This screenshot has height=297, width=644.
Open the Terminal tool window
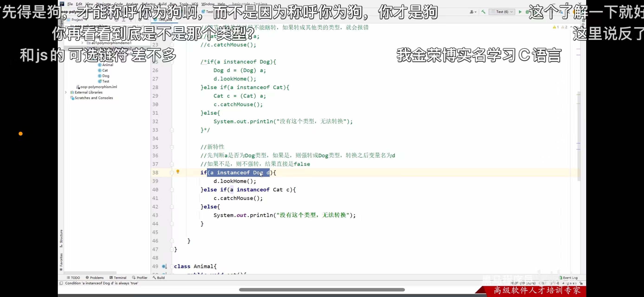click(118, 278)
